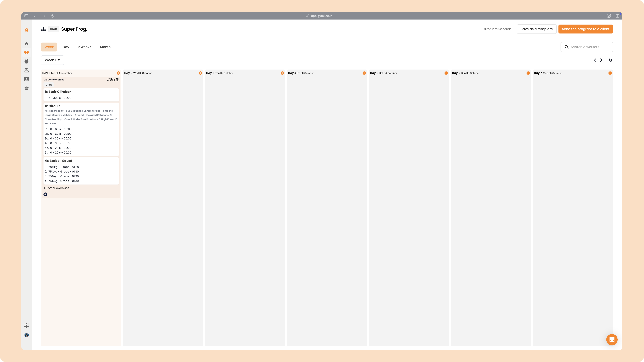
Task: Add a workout to Day 5
Action: 446,73
